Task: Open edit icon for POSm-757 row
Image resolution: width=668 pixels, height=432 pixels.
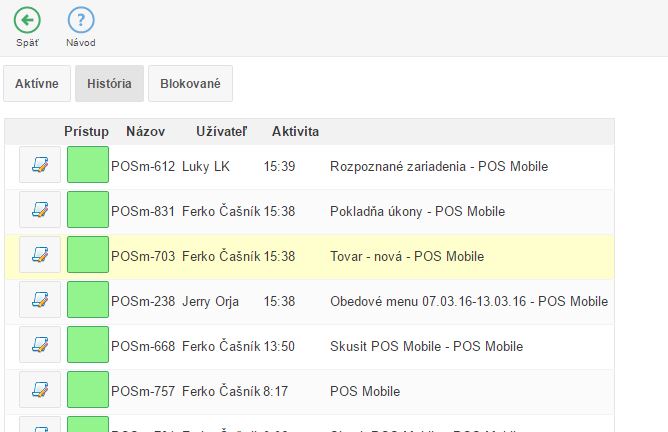Action: [x=40, y=391]
